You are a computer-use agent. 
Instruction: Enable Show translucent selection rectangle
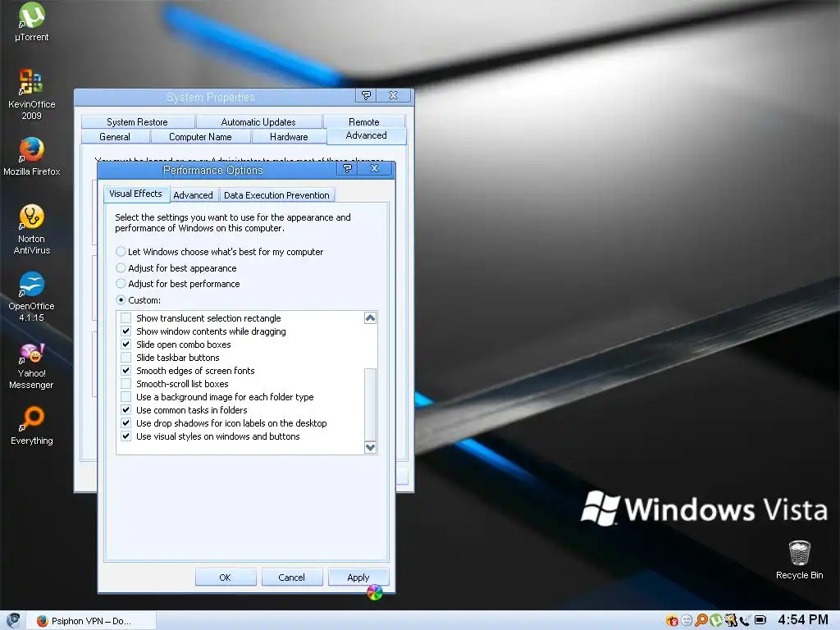[x=126, y=318]
